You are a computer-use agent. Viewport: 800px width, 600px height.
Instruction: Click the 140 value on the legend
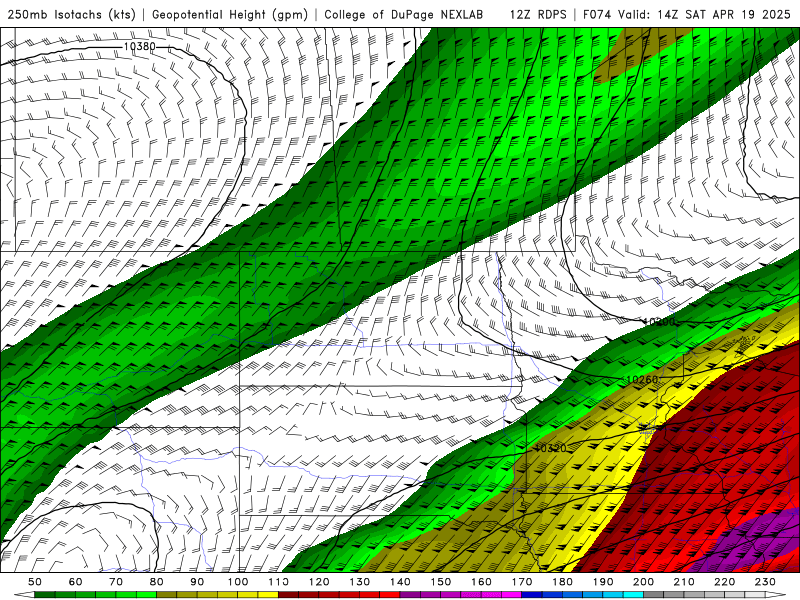400,582
